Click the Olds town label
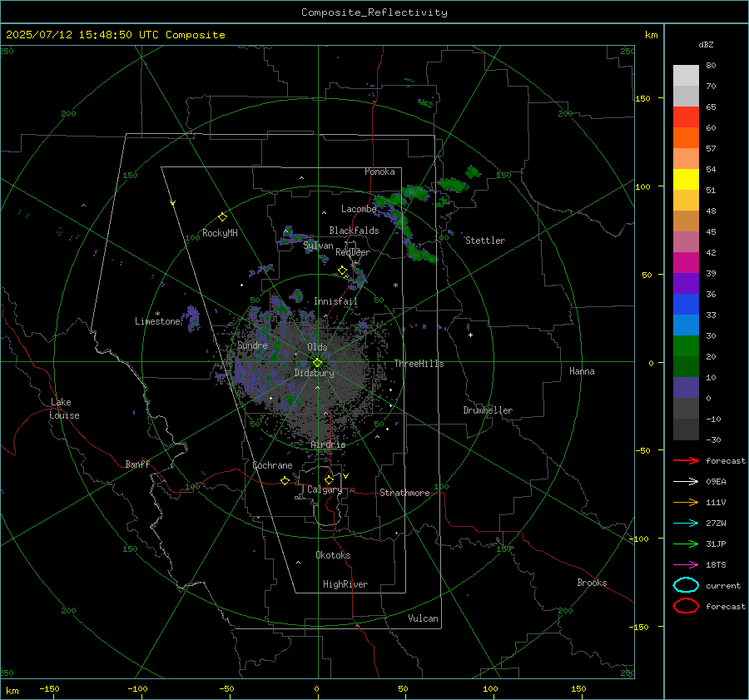The image size is (749, 700). [x=317, y=347]
